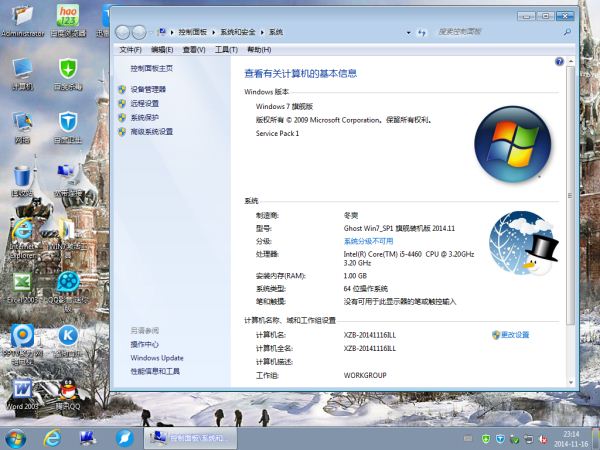Open the blue bird icon on taskbar

[125, 439]
